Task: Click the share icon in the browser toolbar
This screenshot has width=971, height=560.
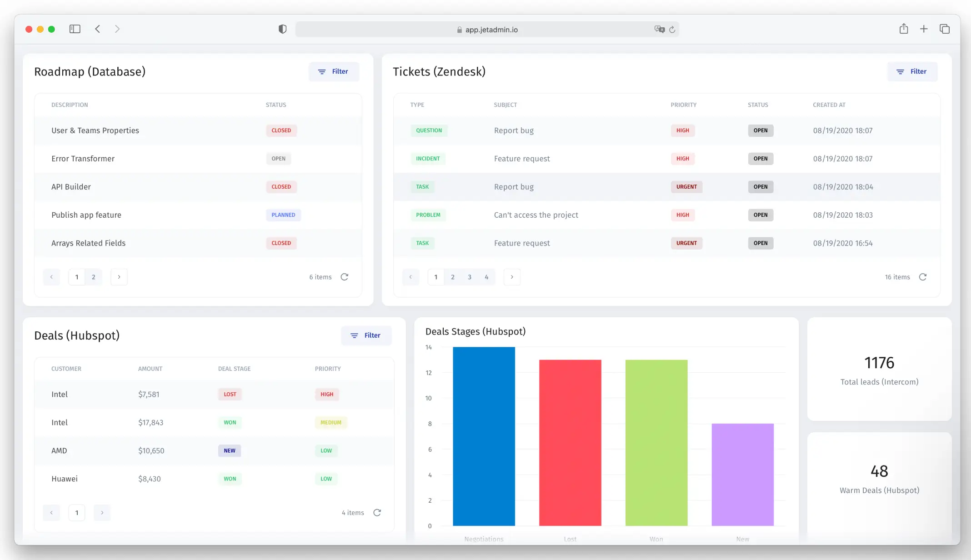Action: click(904, 28)
